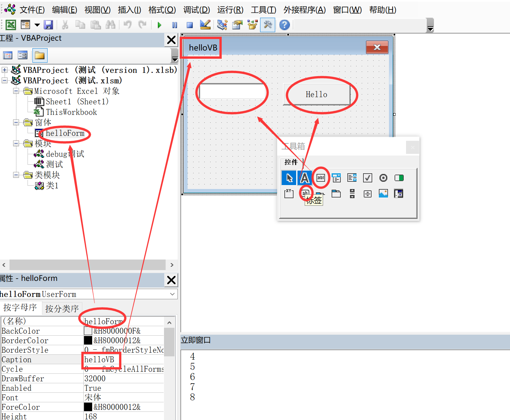Collapse the Microsoft Excel 对象 folder
The height and width of the screenshot is (420, 510).
16,91
